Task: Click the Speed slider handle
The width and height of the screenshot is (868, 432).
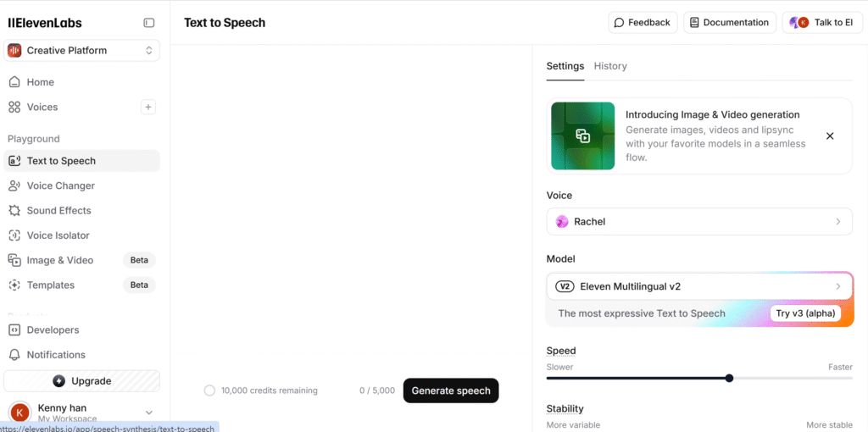Action: tap(729, 378)
